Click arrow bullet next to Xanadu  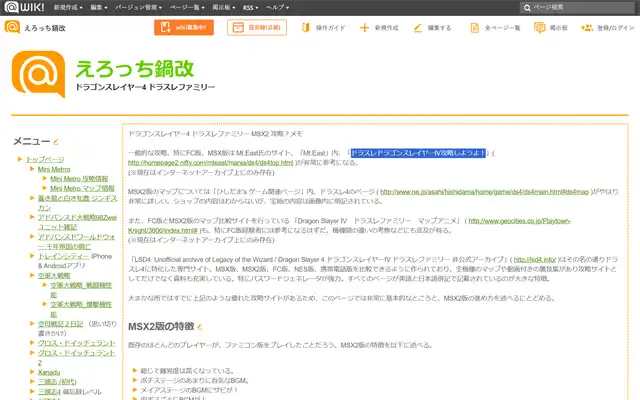[32, 372]
